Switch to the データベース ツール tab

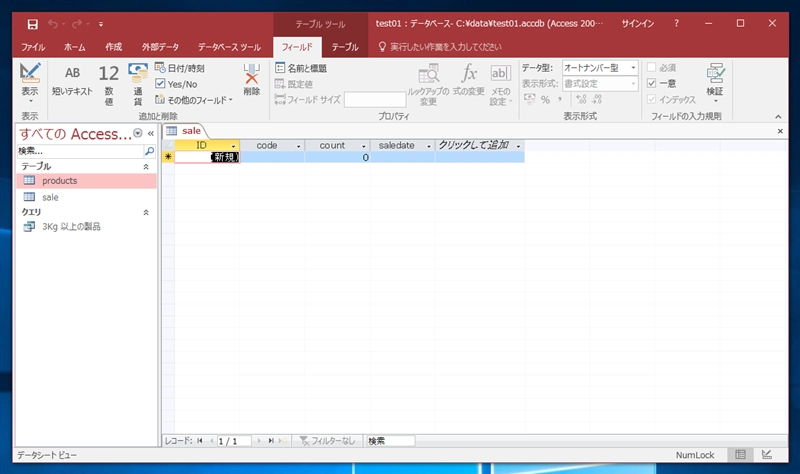point(229,47)
